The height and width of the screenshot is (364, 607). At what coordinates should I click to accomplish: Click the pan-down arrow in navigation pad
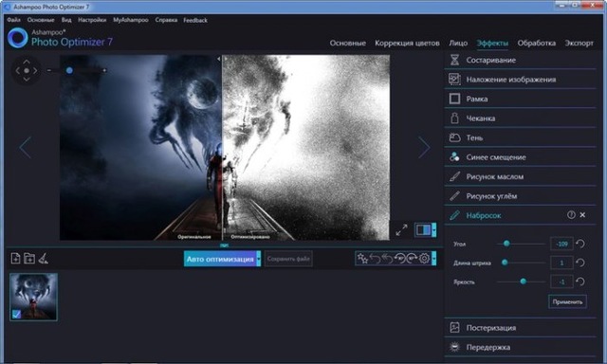(x=27, y=80)
